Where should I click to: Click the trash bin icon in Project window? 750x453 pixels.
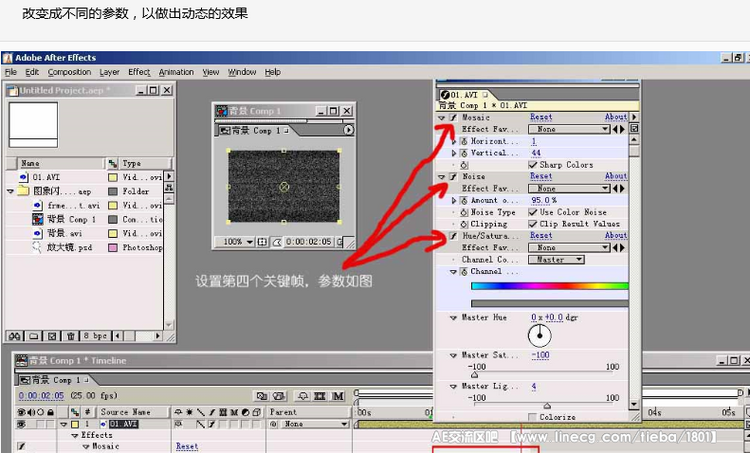(x=71, y=336)
